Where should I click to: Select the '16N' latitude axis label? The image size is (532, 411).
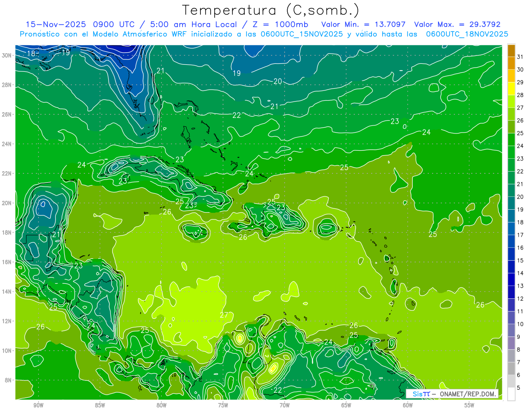click(8, 262)
